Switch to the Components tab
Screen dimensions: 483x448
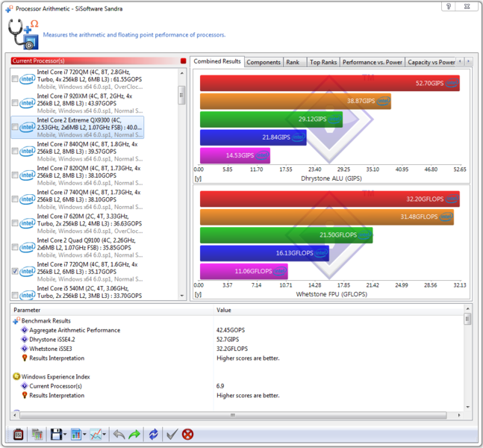[x=264, y=62]
